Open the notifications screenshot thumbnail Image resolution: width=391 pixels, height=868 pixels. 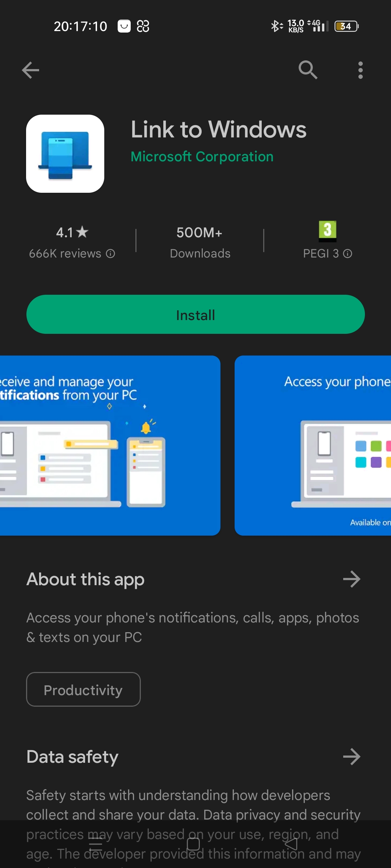click(110, 446)
